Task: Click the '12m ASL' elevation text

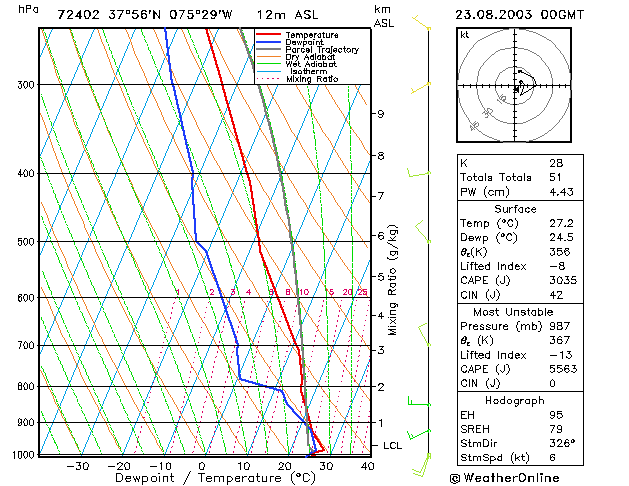Action: (x=287, y=15)
